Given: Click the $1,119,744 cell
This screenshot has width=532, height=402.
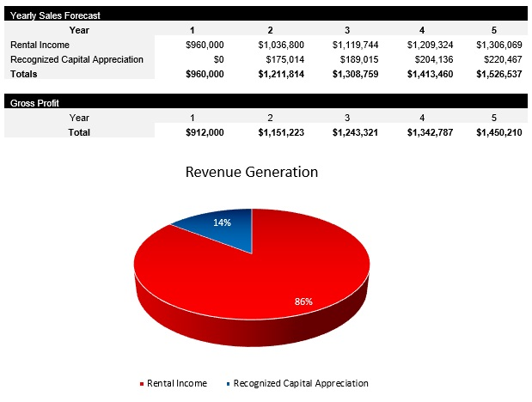Looking at the screenshot, I should click(x=355, y=45).
